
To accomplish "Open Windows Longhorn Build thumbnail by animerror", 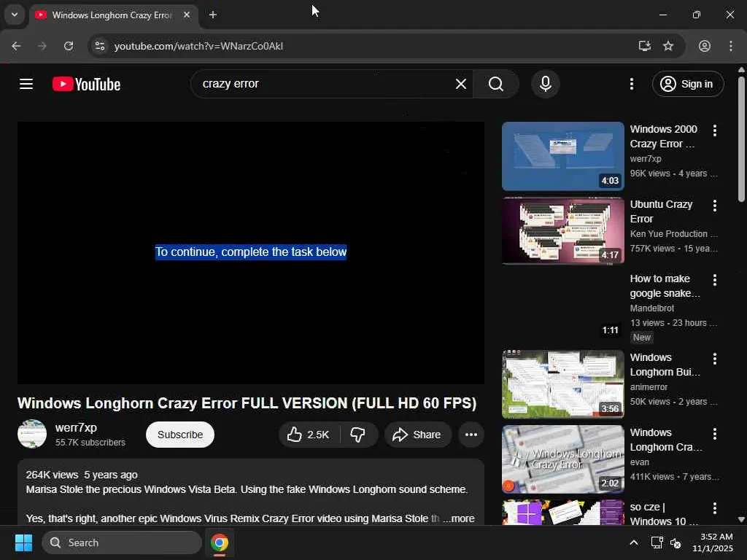I will pos(562,384).
